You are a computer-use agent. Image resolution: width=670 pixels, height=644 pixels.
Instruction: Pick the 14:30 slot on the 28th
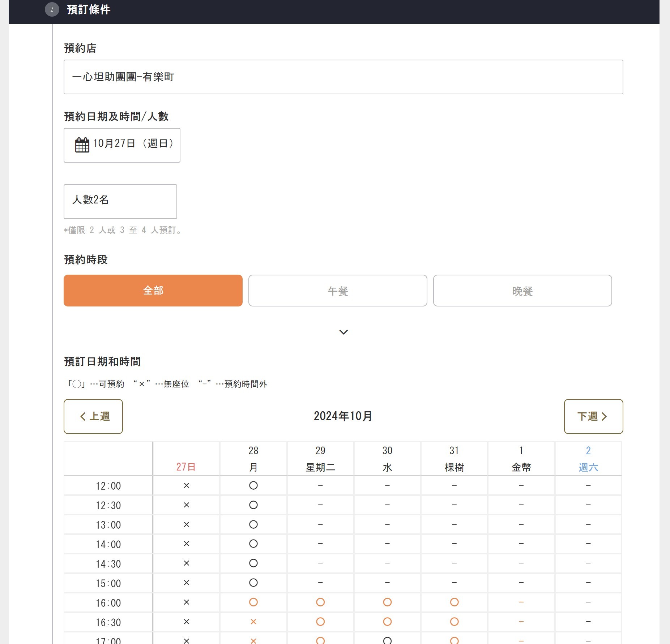pyautogui.click(x=253, y=563)
